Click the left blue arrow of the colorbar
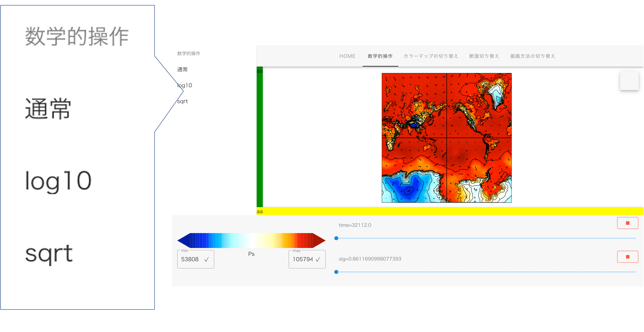Viewport: 644px width, 332px height. 183,240
